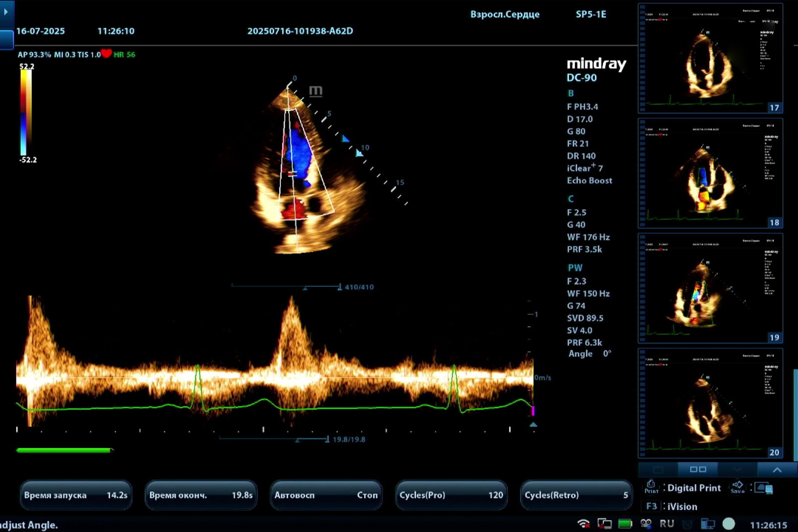
Task: Click the Время запуска 14.2s button
Action: [76, 495]
